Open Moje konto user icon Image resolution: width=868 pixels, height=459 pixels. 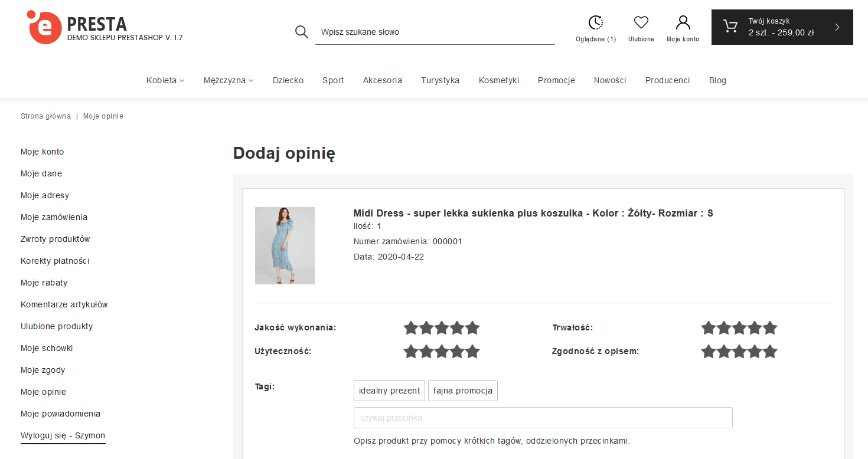pyautogui.click(x=683, y=23)
